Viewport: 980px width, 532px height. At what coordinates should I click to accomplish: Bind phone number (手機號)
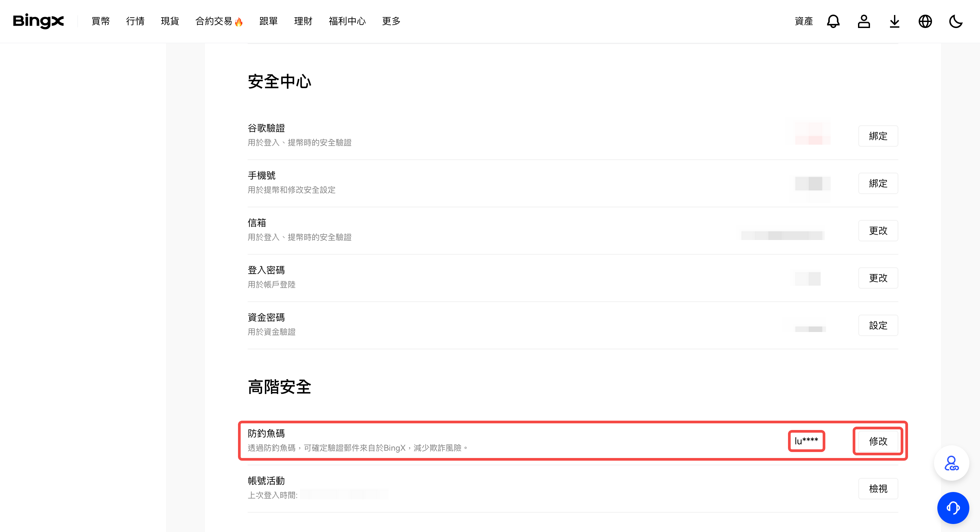click(x=878, y=183)
